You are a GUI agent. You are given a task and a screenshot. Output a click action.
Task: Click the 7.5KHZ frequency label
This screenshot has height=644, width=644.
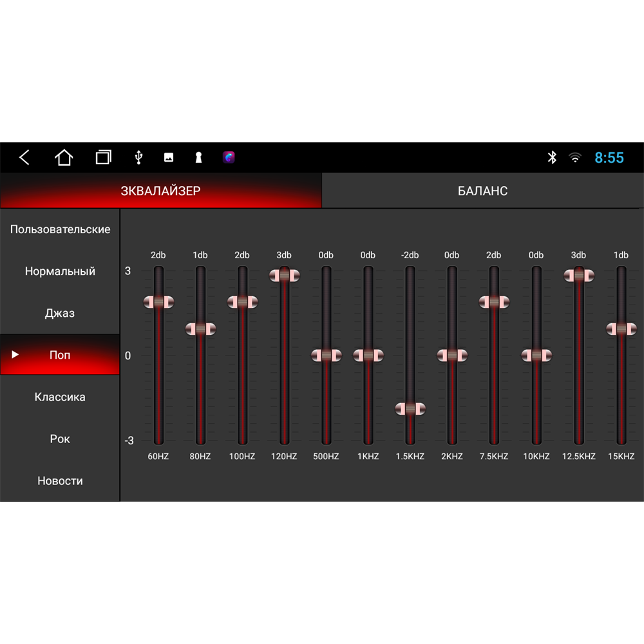pyautogui.click(x=494, y=457)
